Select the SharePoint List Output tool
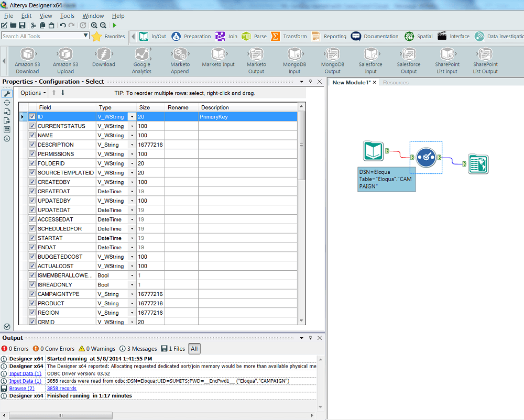 485,61
